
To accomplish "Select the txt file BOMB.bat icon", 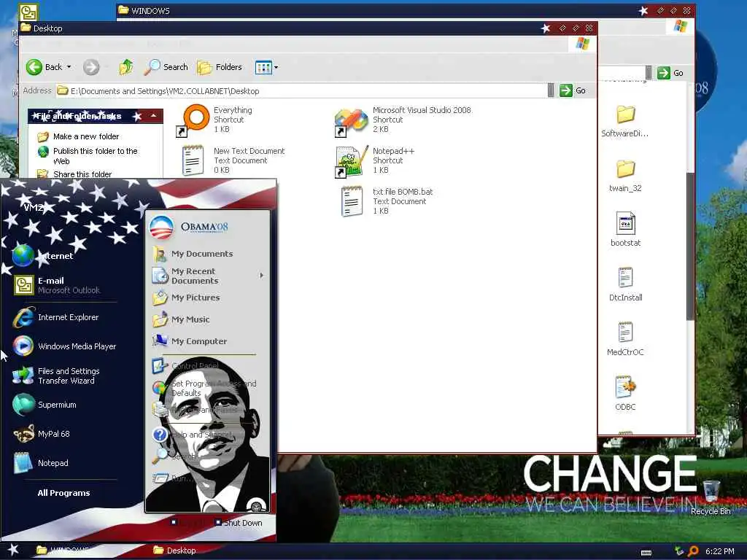I will [352, 201].
